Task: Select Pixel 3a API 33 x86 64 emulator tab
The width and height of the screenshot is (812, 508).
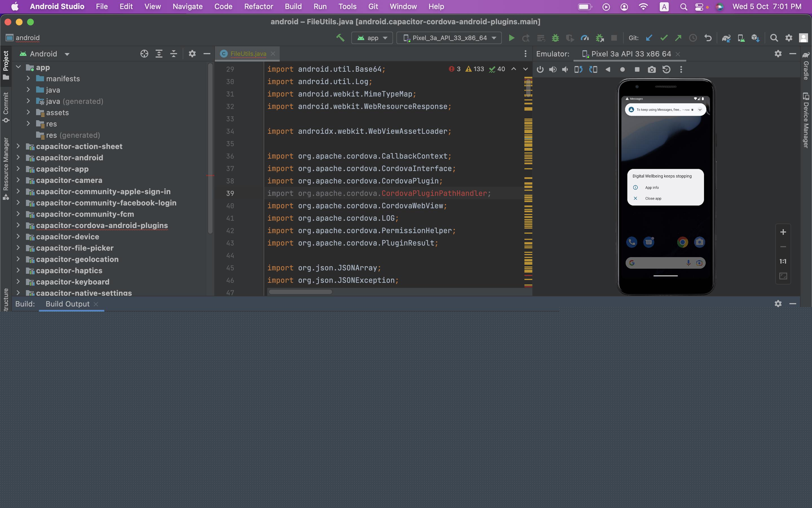Action: click(630, 54)
